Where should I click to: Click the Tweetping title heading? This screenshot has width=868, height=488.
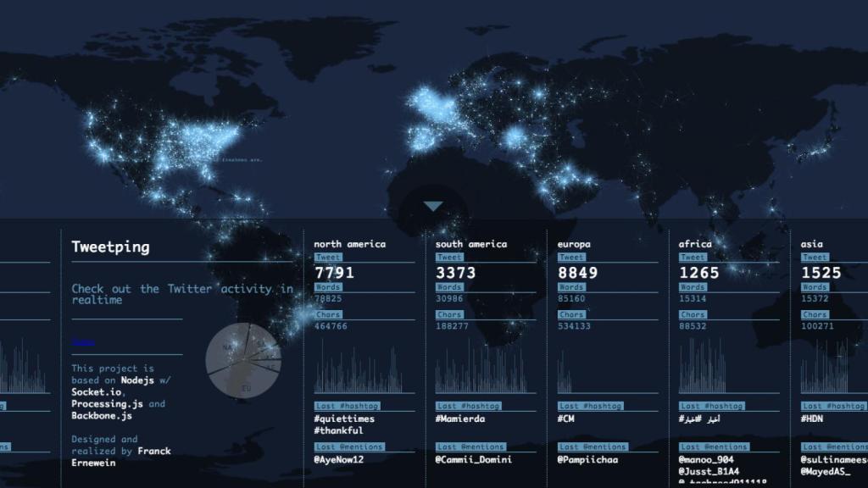coord(110,247)
